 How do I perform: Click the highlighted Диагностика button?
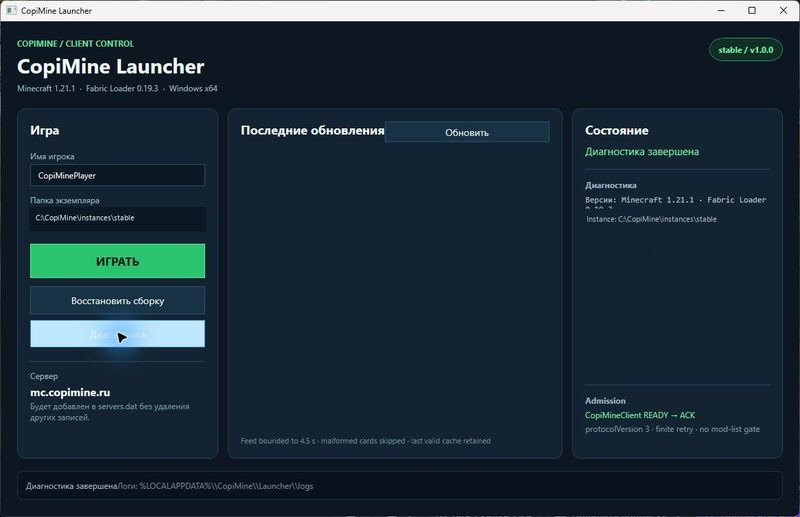(117, 334)
